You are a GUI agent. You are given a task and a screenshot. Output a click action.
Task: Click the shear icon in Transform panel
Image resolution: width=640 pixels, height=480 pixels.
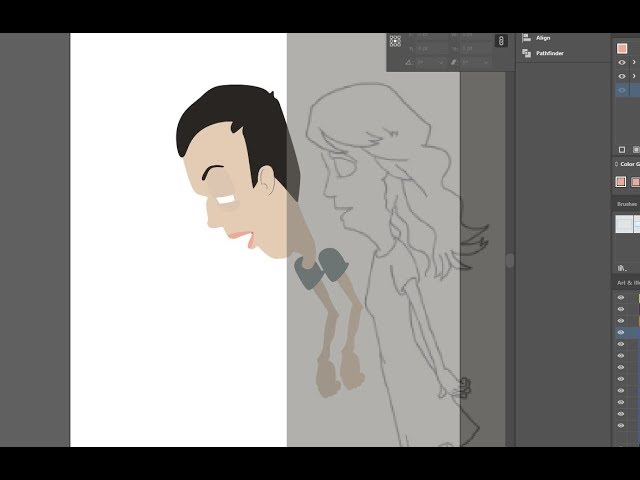click(x=454, y=62)
